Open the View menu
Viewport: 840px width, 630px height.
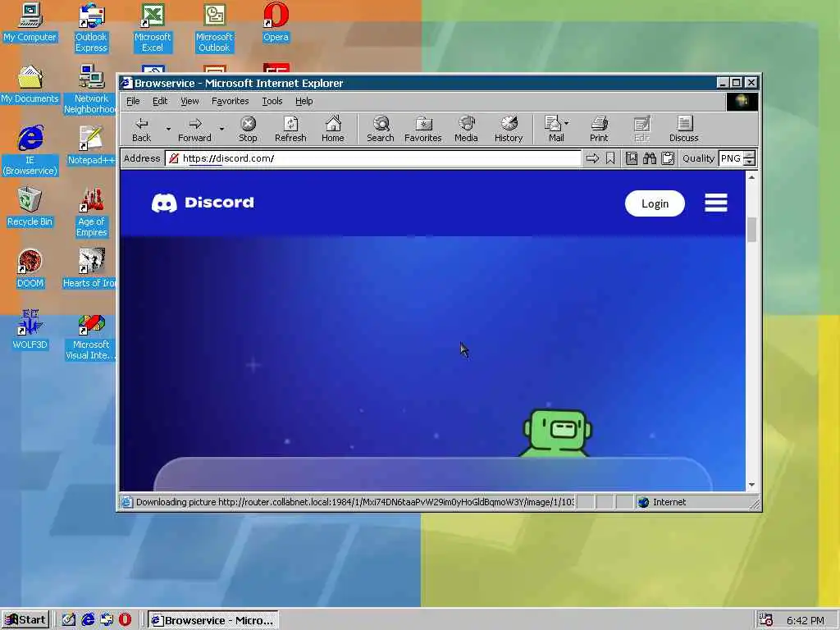189,101
